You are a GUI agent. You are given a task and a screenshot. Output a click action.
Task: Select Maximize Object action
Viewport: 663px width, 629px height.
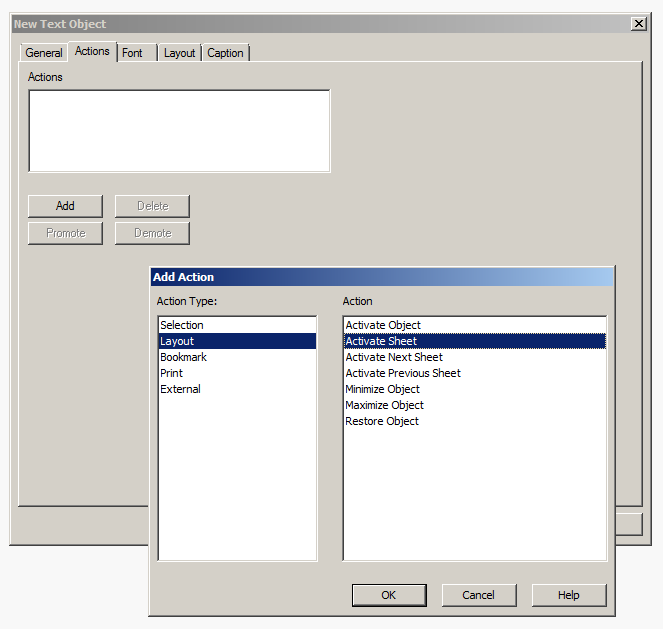point(475,405)
